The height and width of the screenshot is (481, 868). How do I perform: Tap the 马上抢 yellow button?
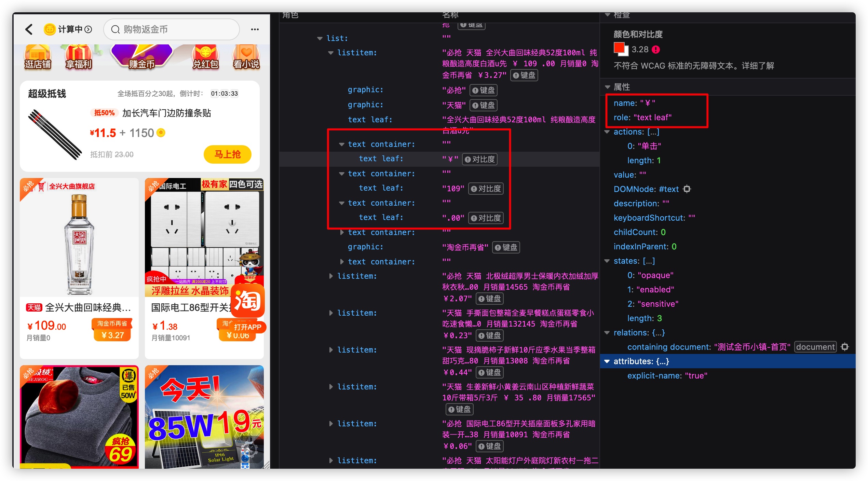coord(228,154)
